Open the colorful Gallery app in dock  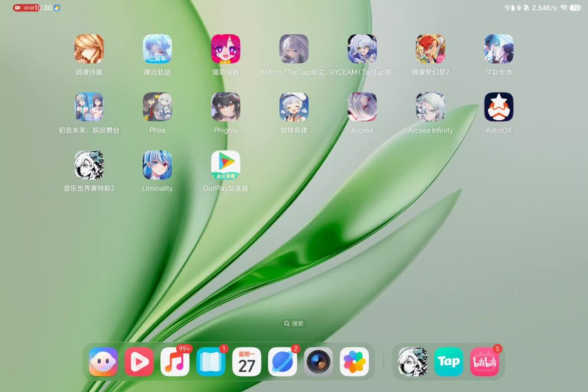(354, 362)
